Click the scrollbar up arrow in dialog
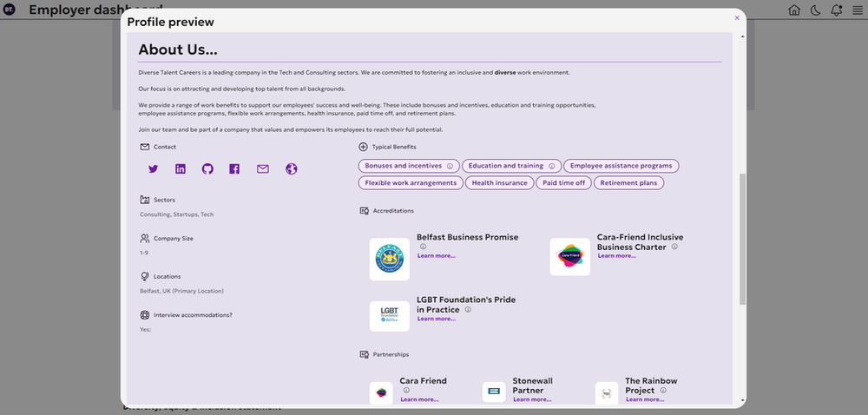The height and width of the screenshot is (415, 868). [x=743, y=36]
